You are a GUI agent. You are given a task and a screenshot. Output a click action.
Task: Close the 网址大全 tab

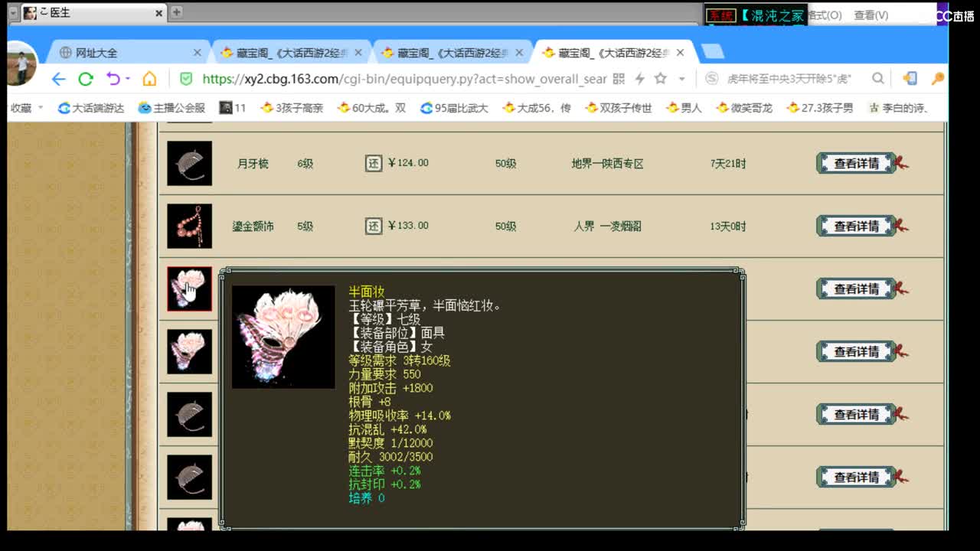click(197, 53)
